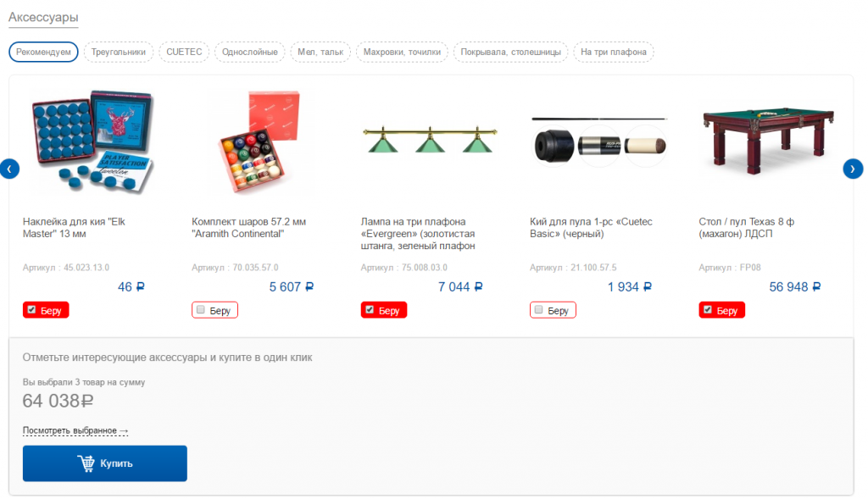Advance carousel with right arrow button

[853, 169]
